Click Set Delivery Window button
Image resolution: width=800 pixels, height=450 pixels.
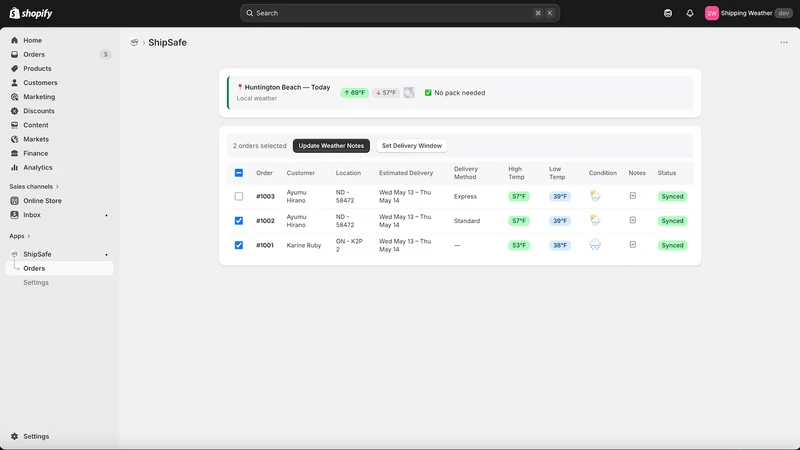[412, 146]
